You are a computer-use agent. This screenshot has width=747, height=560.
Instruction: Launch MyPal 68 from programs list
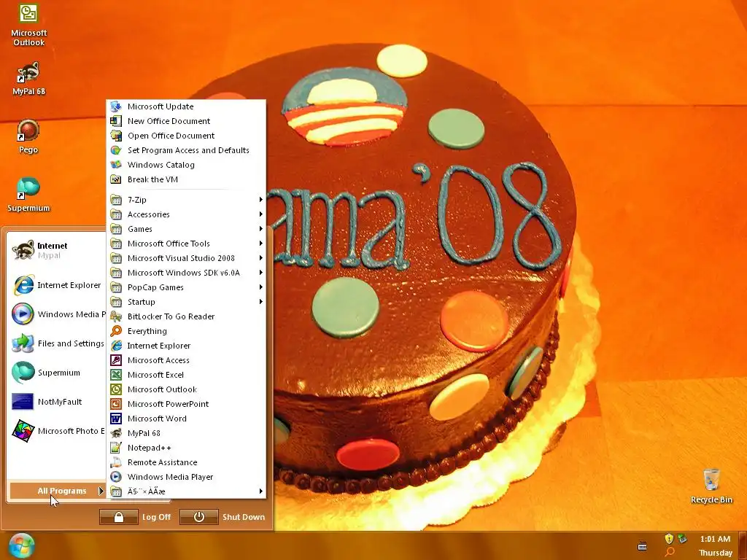click(x=186, y=433)
